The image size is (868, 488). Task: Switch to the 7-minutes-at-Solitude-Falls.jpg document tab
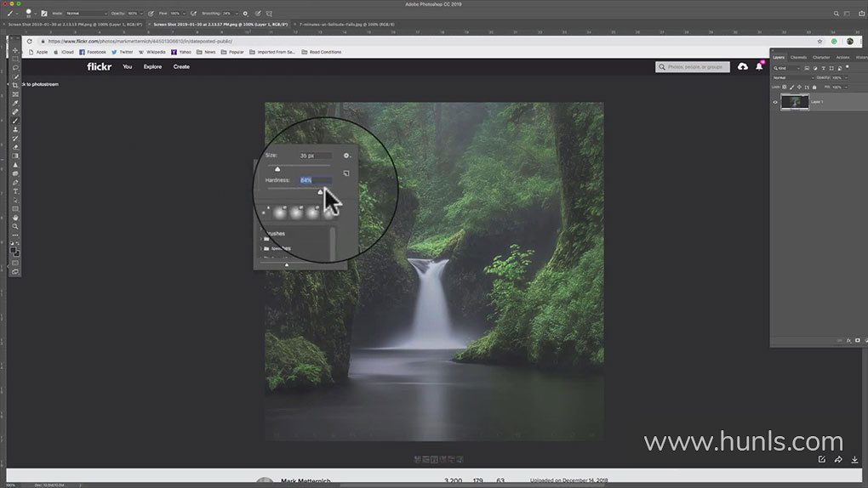tap(347, 25)
